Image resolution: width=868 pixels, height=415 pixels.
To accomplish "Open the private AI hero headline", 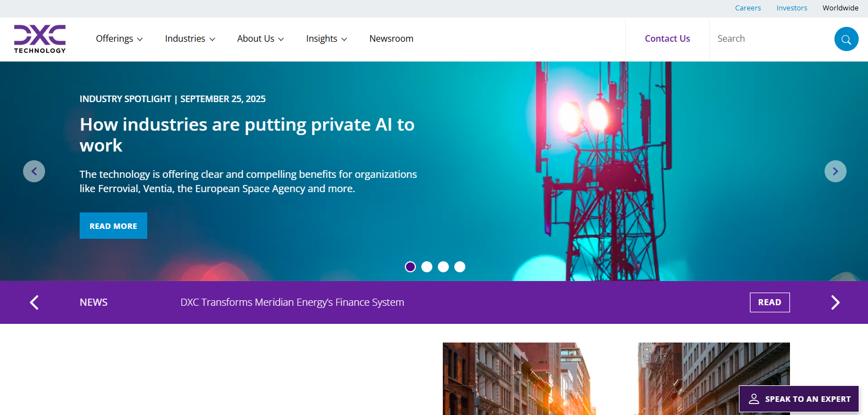I will (247, 134).
